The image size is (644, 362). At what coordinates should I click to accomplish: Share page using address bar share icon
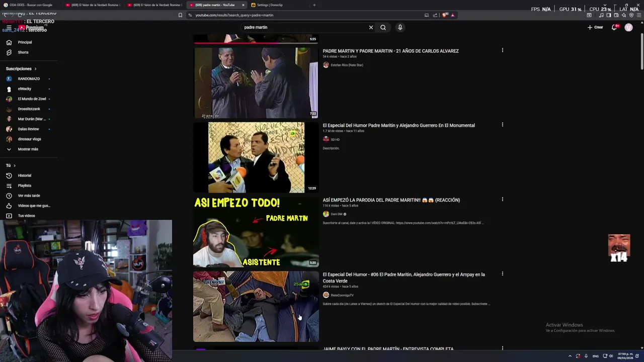point(435,15)
